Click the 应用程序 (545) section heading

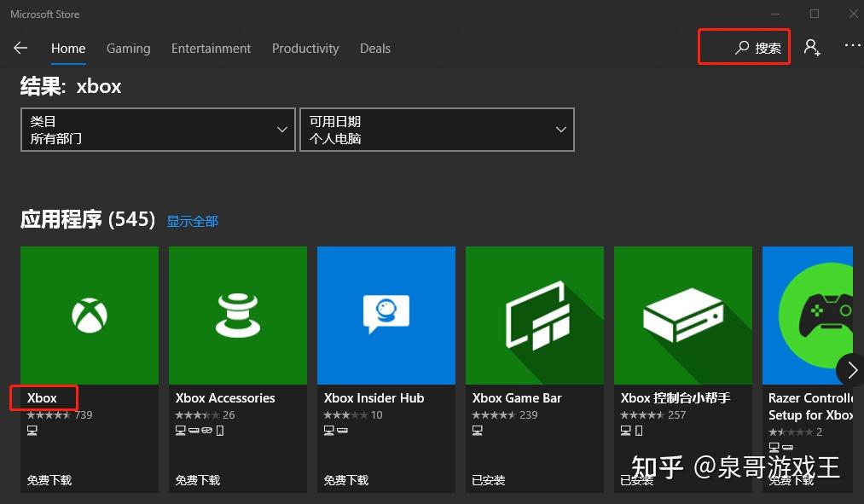(88, 219)
